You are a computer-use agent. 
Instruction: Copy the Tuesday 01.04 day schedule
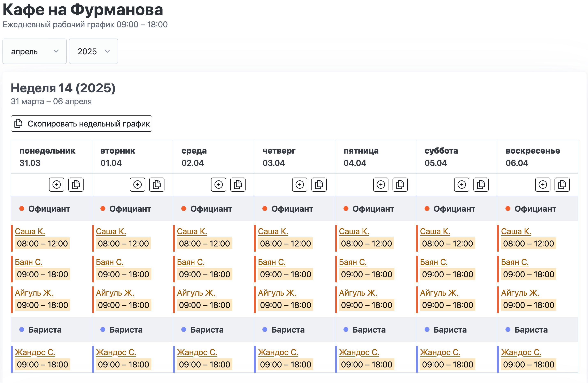click(157, 185)
